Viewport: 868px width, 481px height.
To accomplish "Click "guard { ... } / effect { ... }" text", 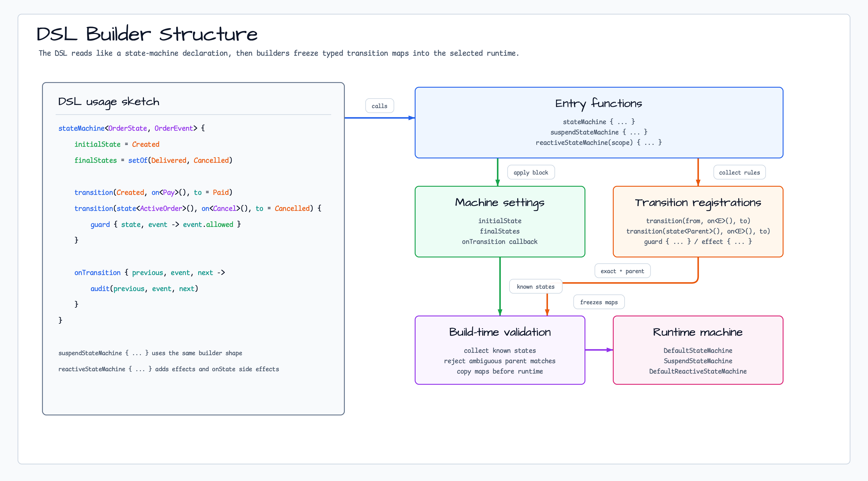I will [698, 241].
